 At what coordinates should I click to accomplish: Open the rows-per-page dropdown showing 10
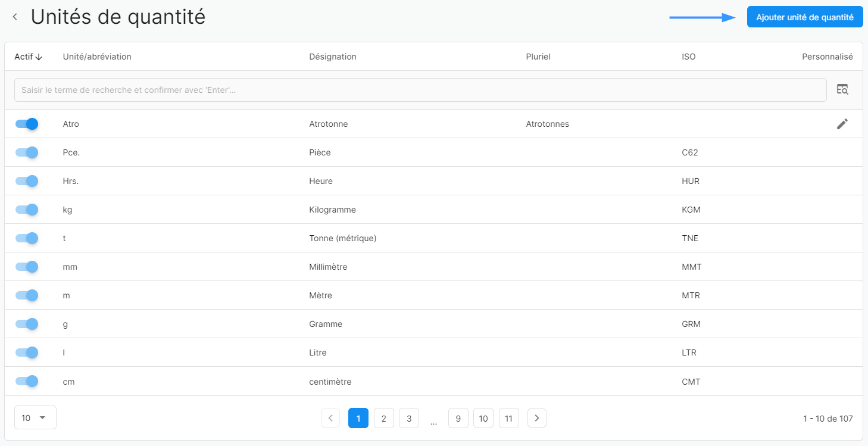[x=35, y=418]
